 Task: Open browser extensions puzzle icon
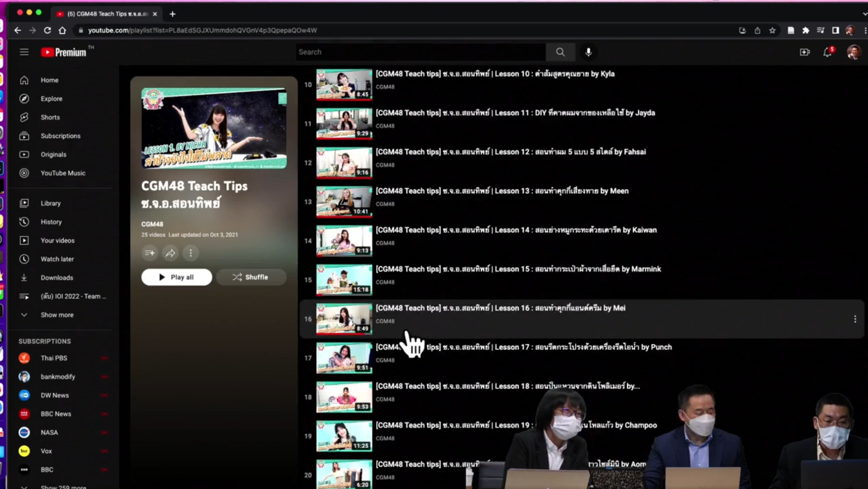click(806, 31)
